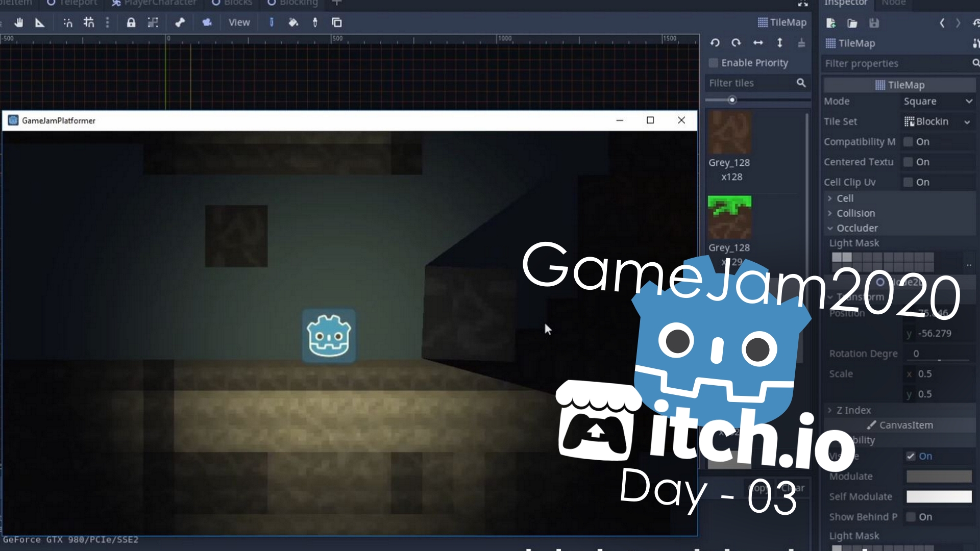Click the lock selected object icon
This screenshot has height=551, width=980.
pos(131,22)
